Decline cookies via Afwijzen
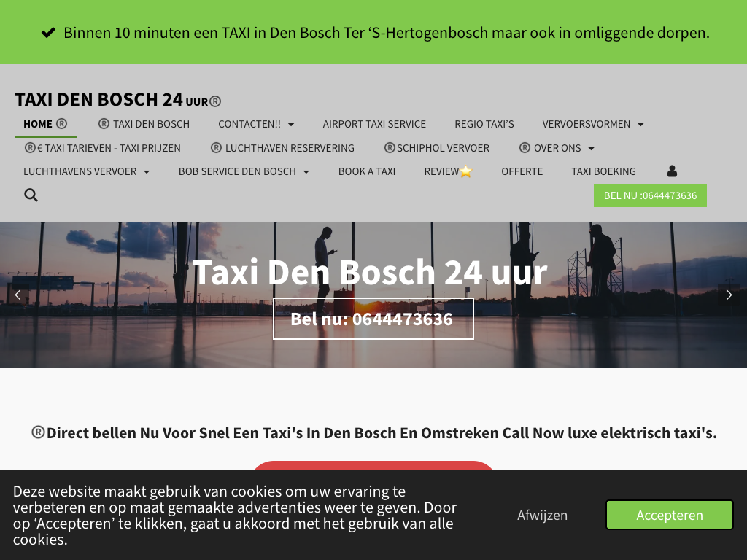Image resolution: width=747 pixels, height=560 pixels. pyautogui.click(x=542, y=515)
